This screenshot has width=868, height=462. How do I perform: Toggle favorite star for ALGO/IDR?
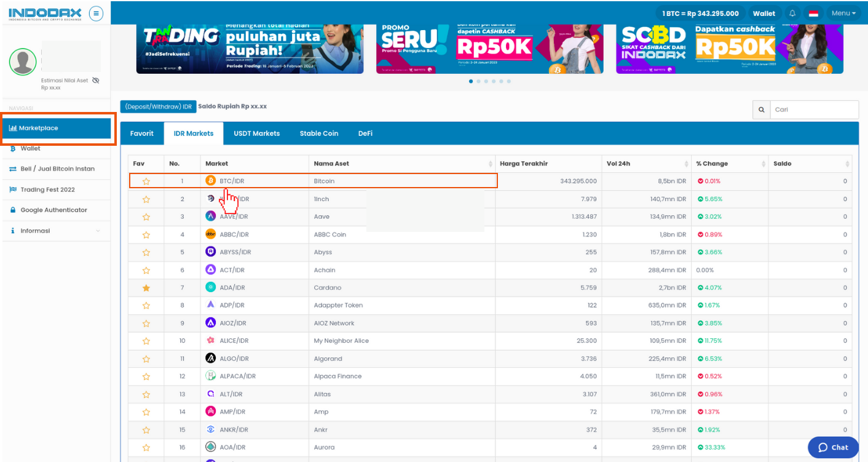[146, 359]
